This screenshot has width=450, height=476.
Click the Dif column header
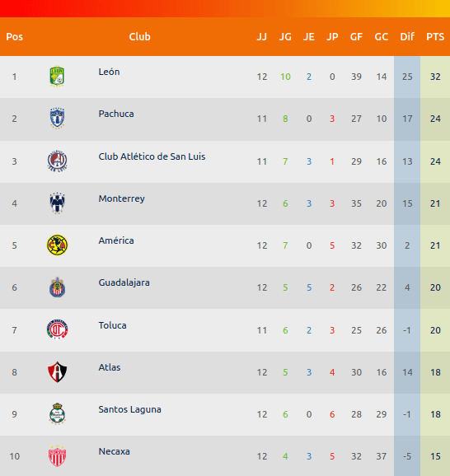407,37
